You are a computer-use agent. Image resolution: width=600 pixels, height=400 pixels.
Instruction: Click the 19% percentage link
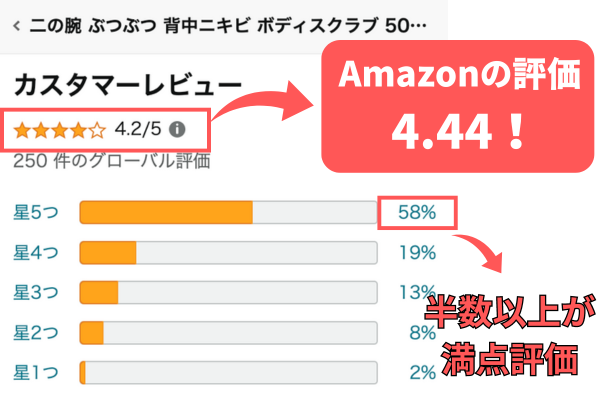point(418,252)
